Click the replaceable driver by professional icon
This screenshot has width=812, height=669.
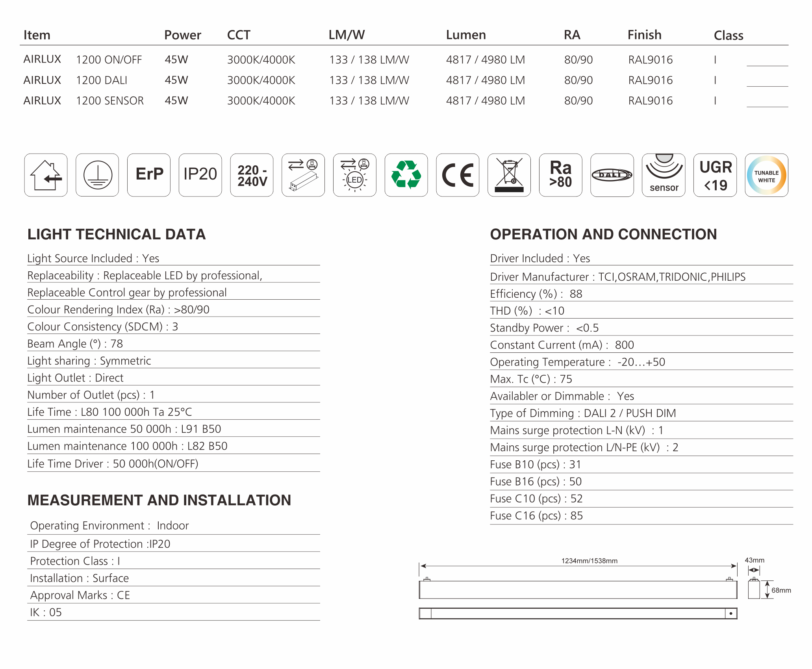[303, 175]
